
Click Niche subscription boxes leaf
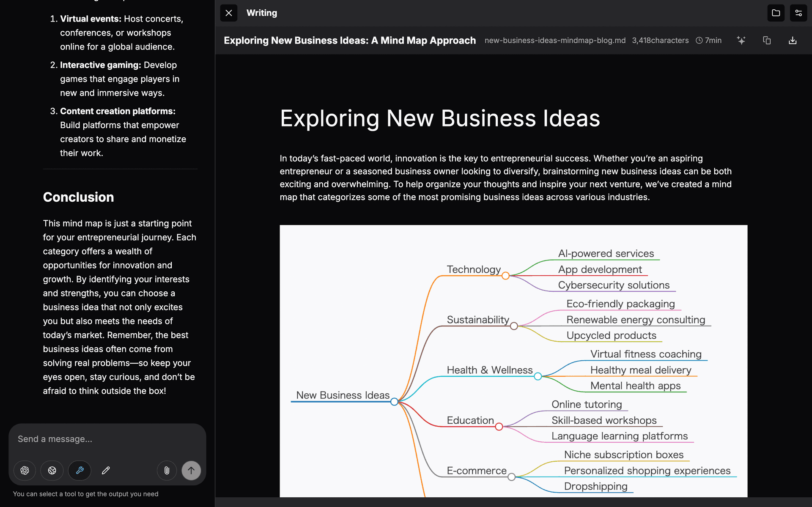coord(624,455)
